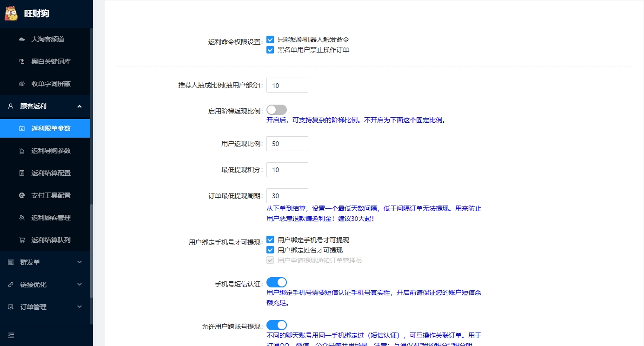Click the cloud icon beside 大淘客频道

(x=22, y=40)
